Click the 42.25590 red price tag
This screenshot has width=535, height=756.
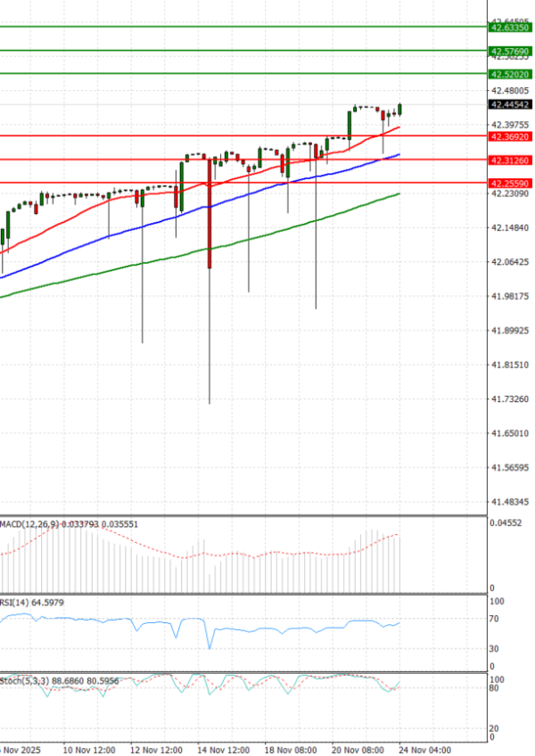(510, 183)
